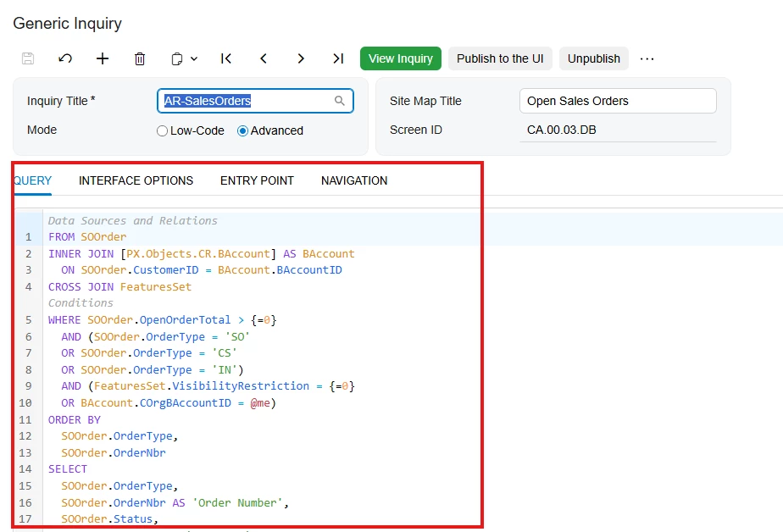Click the clipboard copy-paste icon
The width and height of the screenshot is (783, 532).
point(177,59)
